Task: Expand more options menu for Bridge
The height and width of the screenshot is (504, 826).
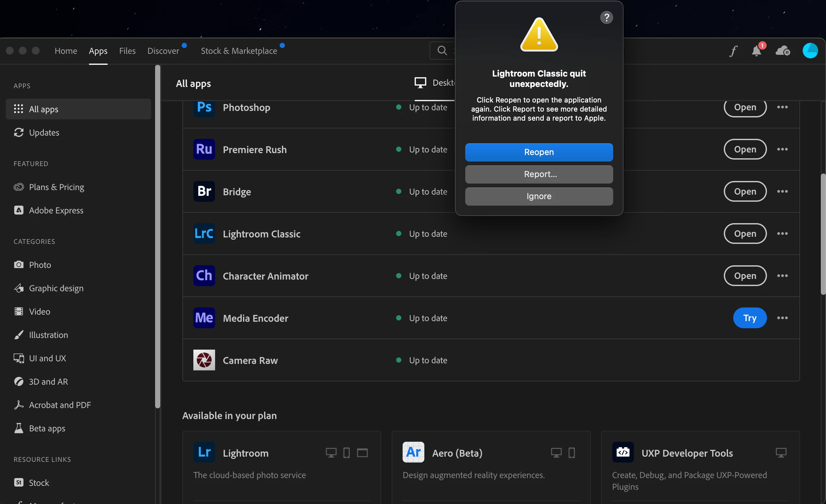Action: (x=782, y=191)
